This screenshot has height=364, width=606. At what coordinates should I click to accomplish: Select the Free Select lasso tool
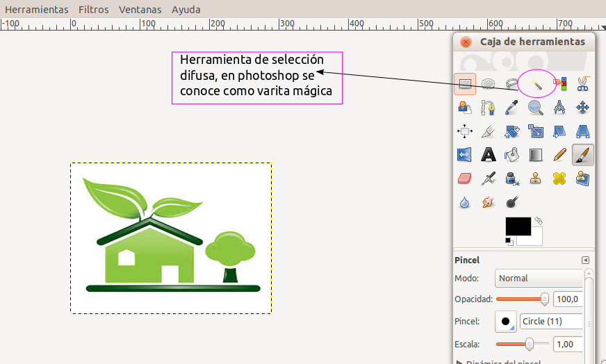point(511,83)
